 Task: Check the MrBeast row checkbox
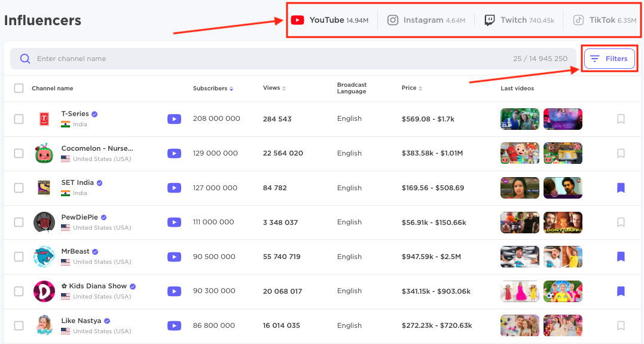click(x=19, y=257)
